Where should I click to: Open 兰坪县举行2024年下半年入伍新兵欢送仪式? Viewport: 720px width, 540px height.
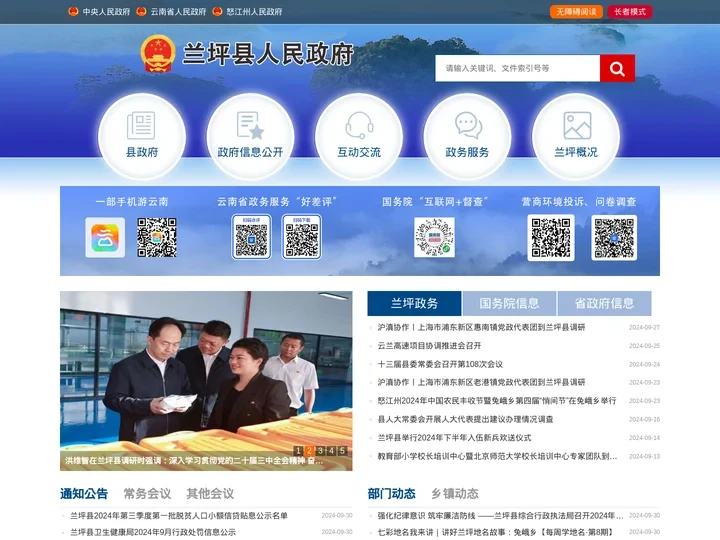click(454, 438)
